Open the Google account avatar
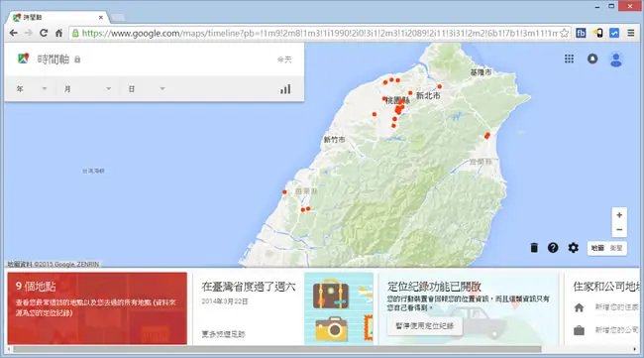644x358 pixels. click(x=615, y=60)
